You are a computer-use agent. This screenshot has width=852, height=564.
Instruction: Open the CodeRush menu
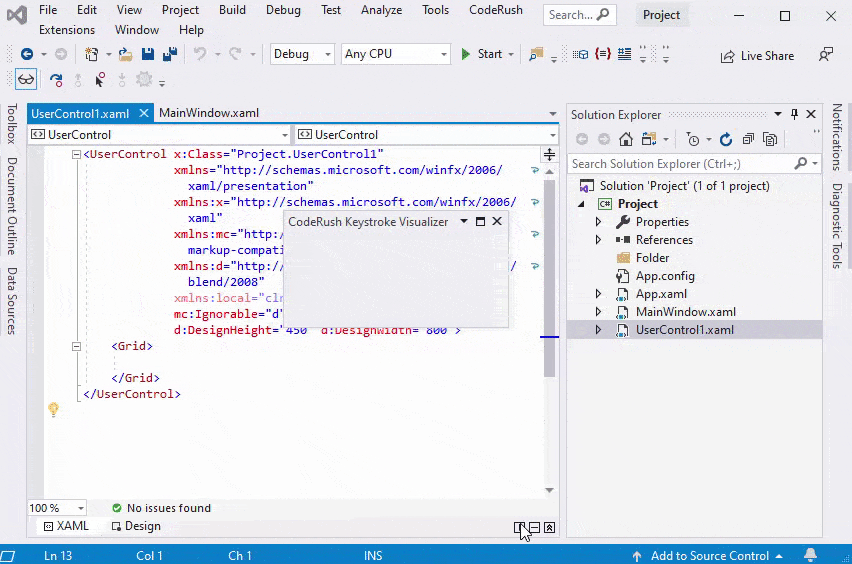point(494,10)
